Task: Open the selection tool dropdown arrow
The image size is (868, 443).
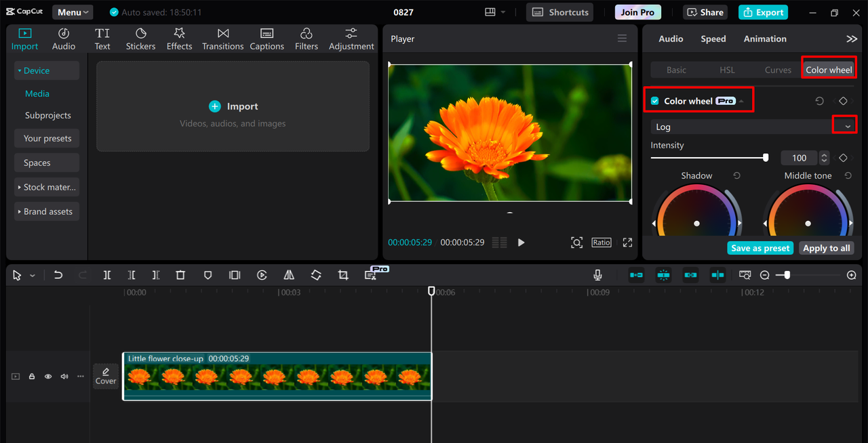Action: (x=33, y=276)
